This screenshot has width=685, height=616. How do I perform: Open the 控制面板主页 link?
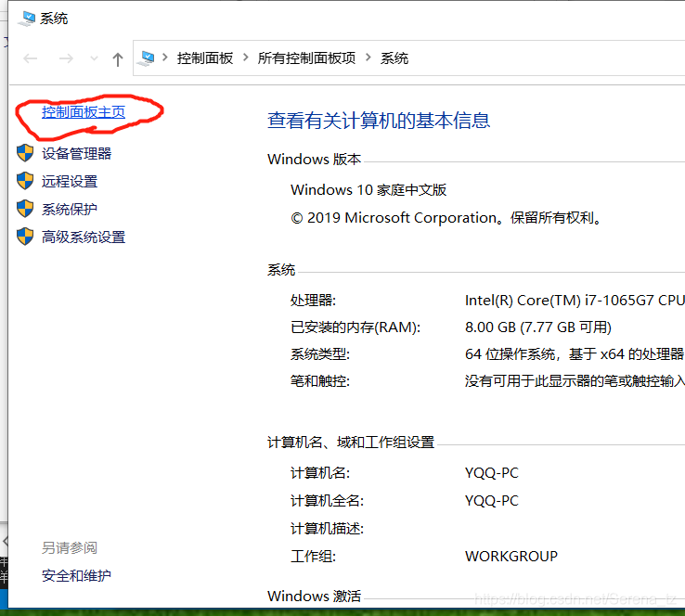coord(84,112)
